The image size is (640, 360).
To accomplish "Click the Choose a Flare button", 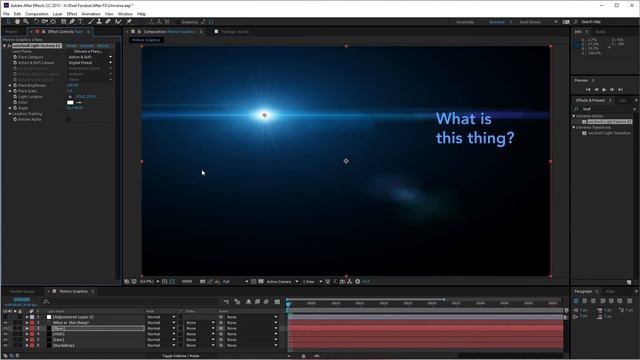I will pos(88,51).
